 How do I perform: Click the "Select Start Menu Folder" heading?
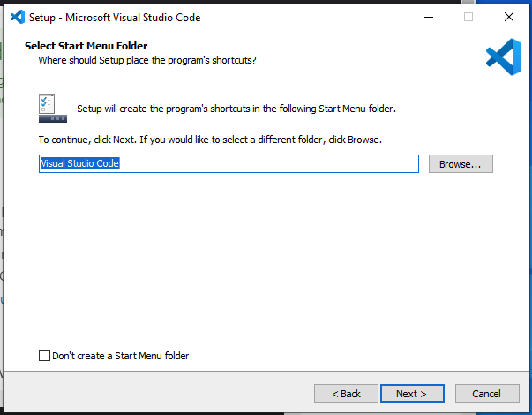[x=86, y=46]
